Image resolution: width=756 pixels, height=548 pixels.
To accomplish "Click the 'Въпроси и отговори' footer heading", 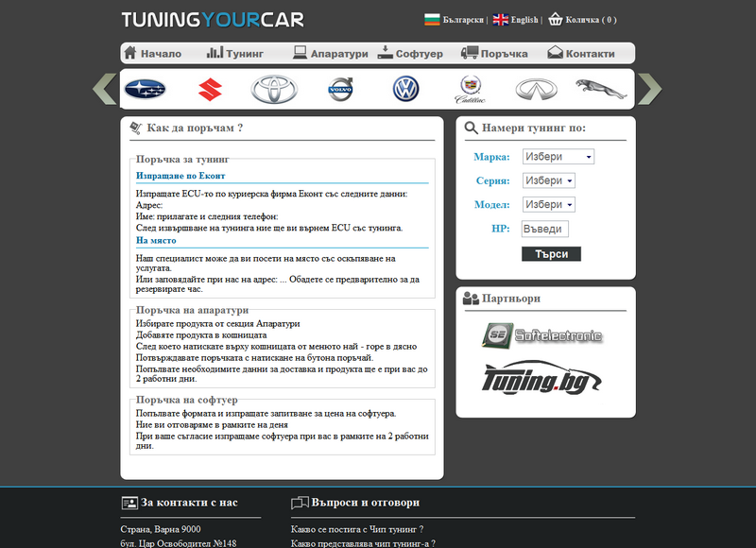I will click(366, 503).
